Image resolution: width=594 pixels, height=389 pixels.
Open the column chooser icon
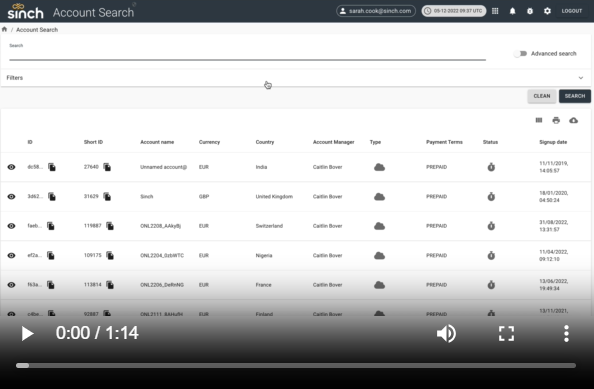[x=539, y=120]
